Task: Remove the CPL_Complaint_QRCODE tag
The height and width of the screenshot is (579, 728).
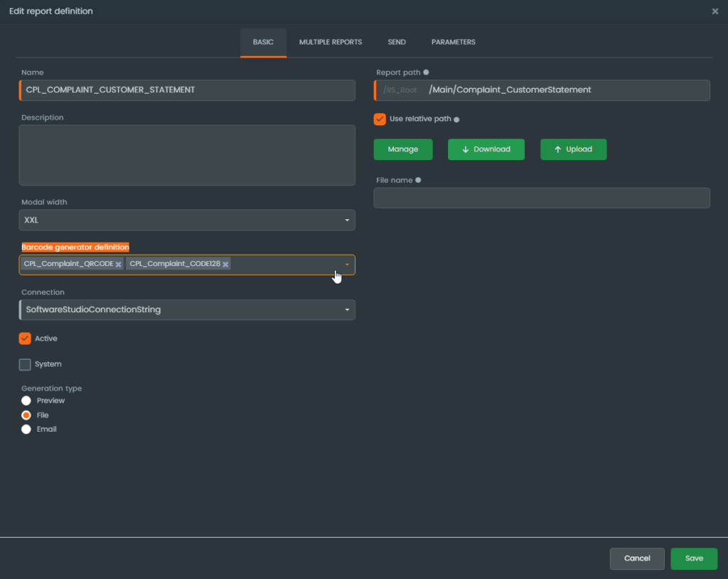Action: coord(119,265)
